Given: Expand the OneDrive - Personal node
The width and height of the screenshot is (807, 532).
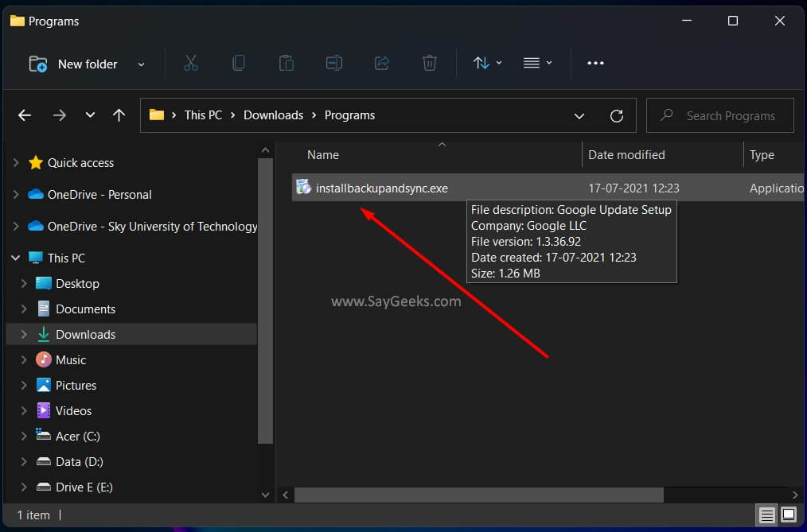Looking at the screenshot, I should [x=16, y=194].
